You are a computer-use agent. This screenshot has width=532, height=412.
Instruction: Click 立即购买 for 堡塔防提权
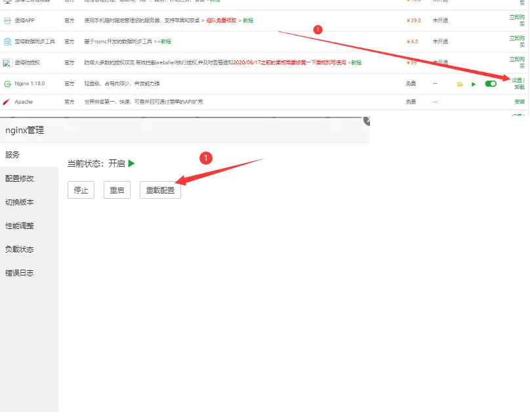coord(517,63)
